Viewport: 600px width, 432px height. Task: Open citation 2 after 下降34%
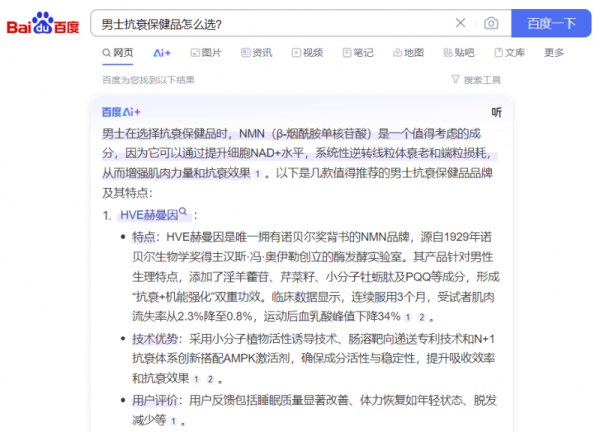[x=422, y=317]
